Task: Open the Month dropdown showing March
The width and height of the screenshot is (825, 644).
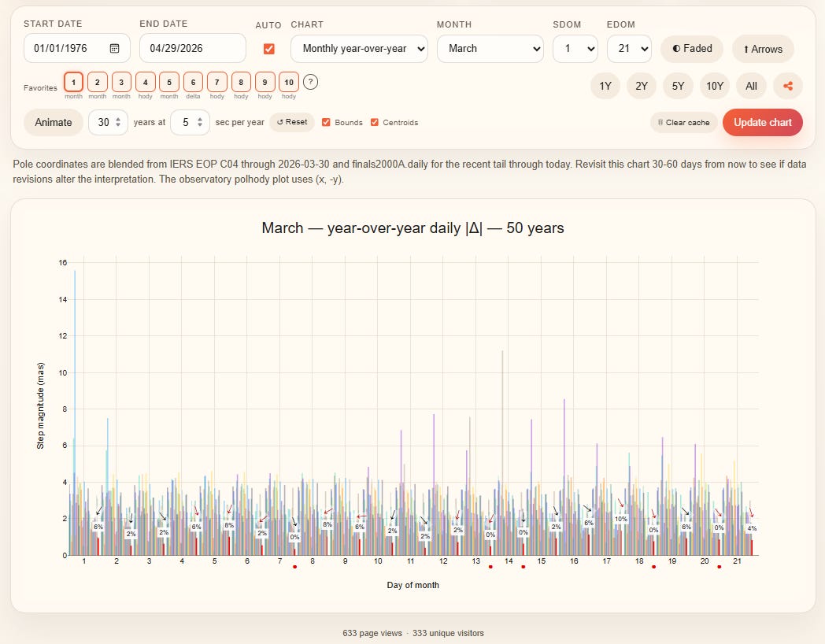Action: click(x=490, y=48)
